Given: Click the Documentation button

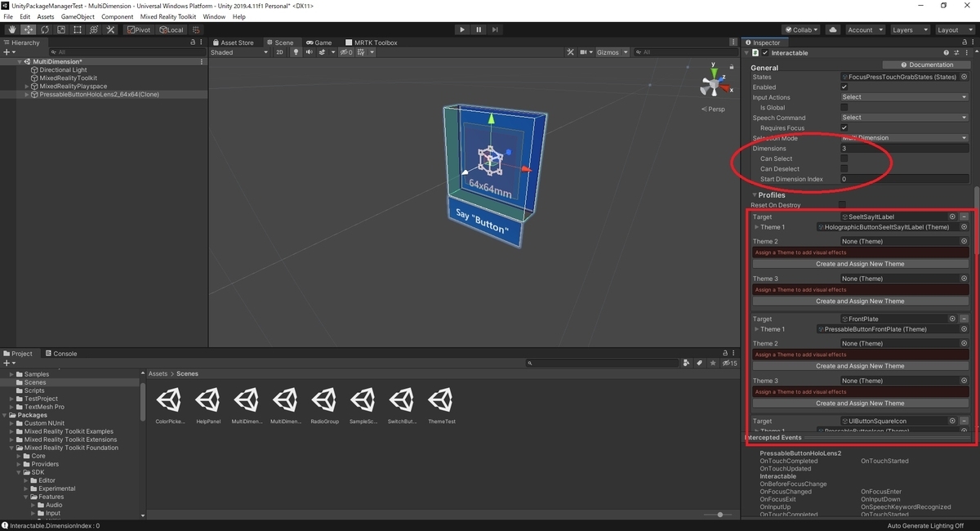Looking at the screenshot, I should 928,65.
